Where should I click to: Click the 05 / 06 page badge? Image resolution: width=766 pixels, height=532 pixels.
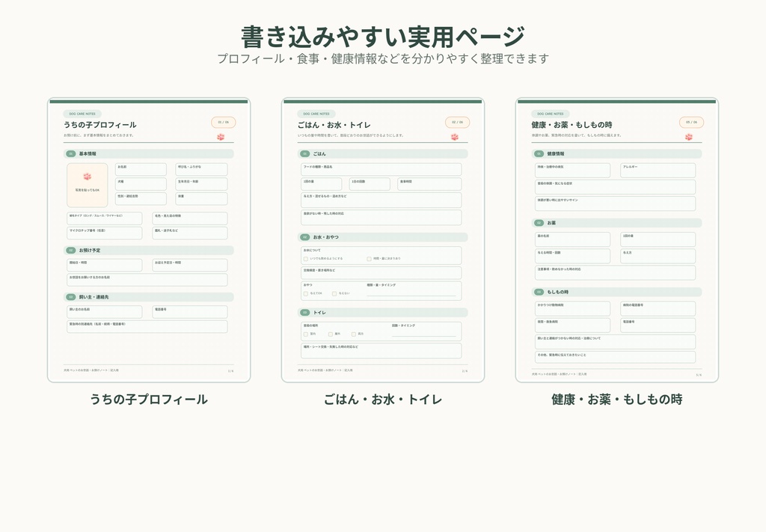[691, 122]
